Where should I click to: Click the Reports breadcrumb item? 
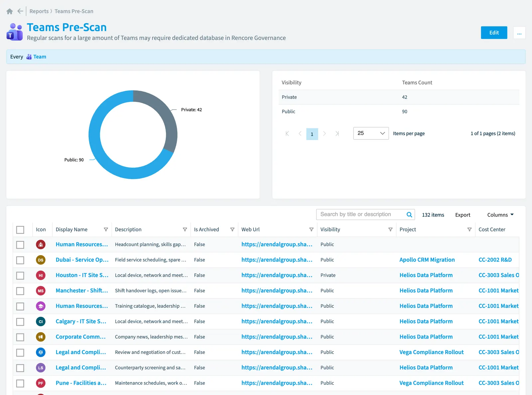point(39,11)
